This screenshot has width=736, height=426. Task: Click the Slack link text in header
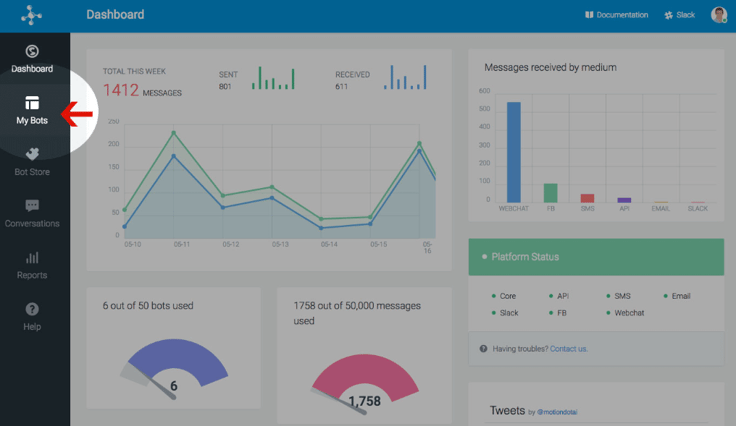685,15
